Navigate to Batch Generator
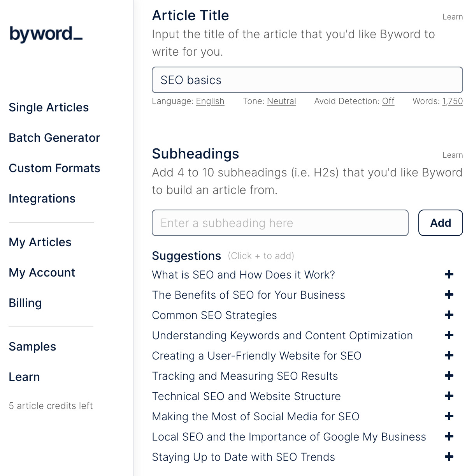The height and width of the screenshot is (476, 474). [54, 138]
